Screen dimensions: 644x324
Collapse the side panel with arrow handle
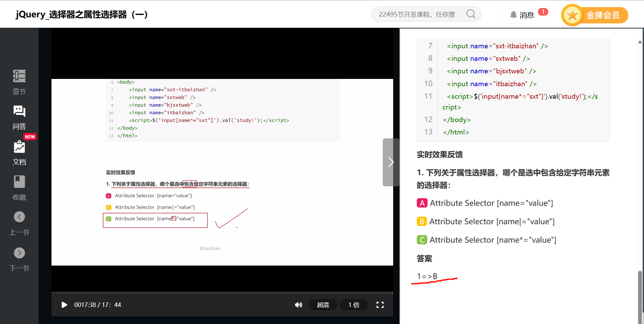(x=391, y=162)
